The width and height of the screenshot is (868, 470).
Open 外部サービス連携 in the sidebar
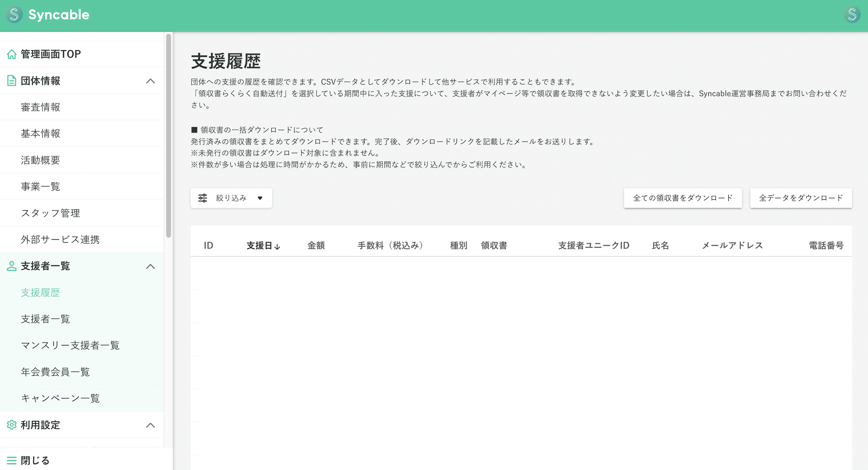(82, 239)
